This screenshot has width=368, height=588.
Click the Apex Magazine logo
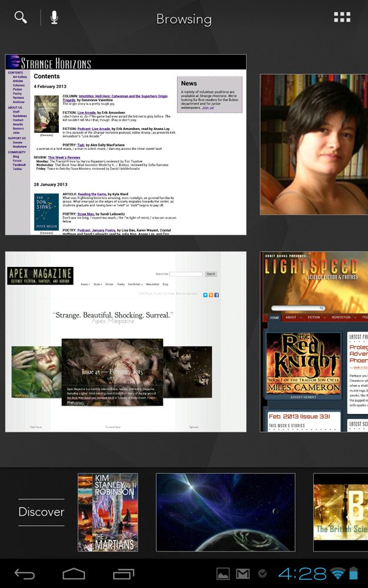click(40, 276)
